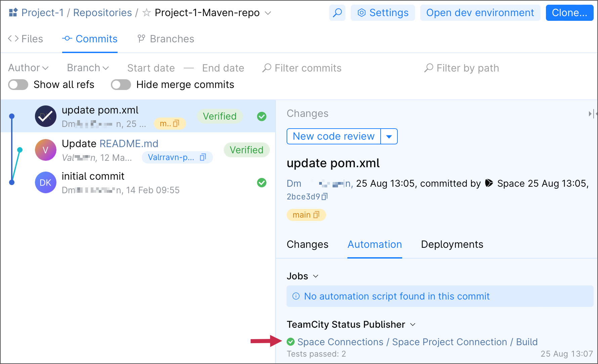Star the Project-1-Maven-repo repository
598x364 pixels.
click(146, 13)
